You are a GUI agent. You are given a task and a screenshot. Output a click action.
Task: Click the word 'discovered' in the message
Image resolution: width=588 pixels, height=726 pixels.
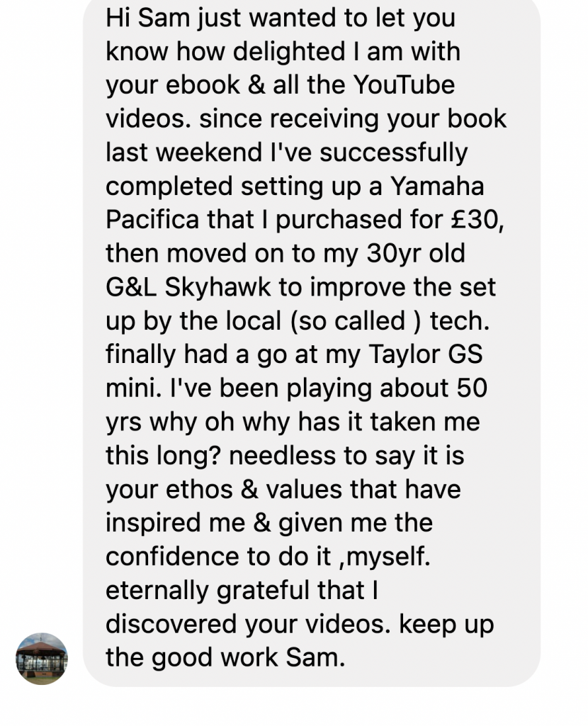click(171, 624)
